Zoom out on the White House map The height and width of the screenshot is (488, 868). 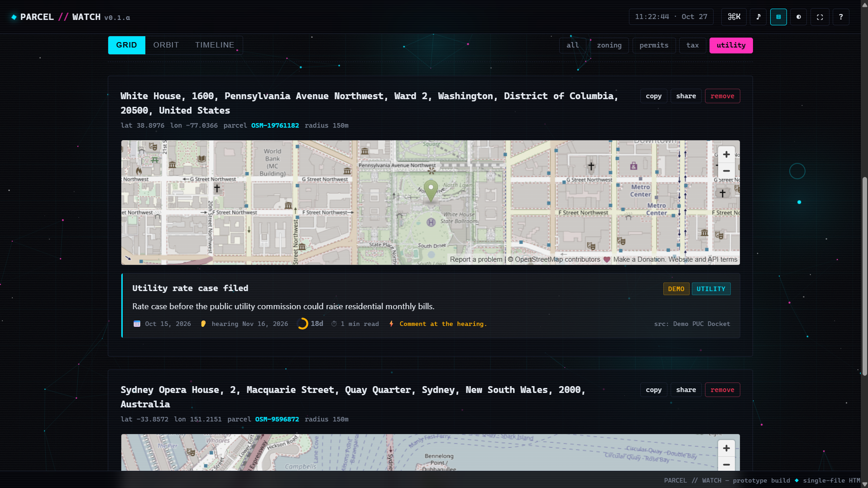point(726,171)
